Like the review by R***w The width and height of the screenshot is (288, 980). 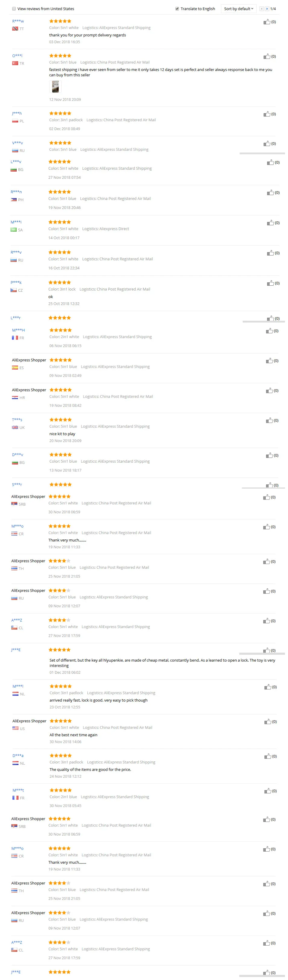(x=267, y=22)
